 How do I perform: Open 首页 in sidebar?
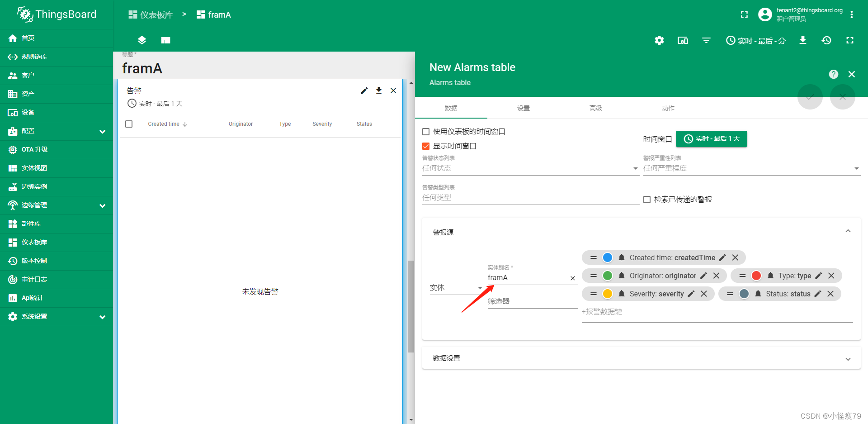tap(57, 38)
